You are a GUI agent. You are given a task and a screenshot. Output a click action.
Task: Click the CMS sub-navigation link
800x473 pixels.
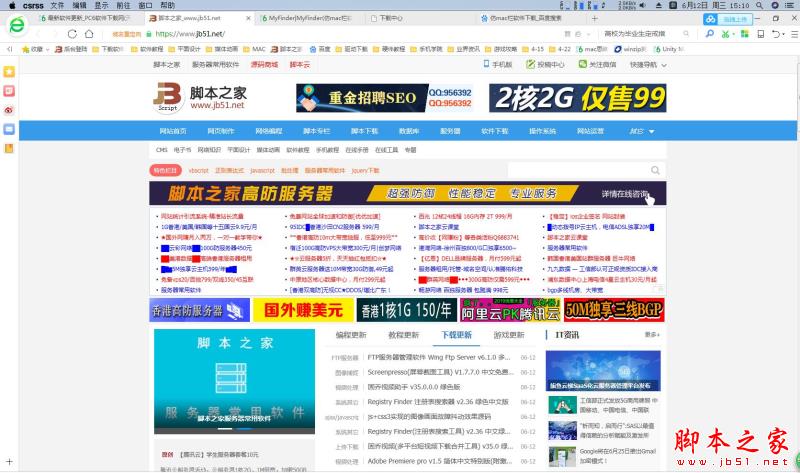pyautogui.click(x=162, y=150)
